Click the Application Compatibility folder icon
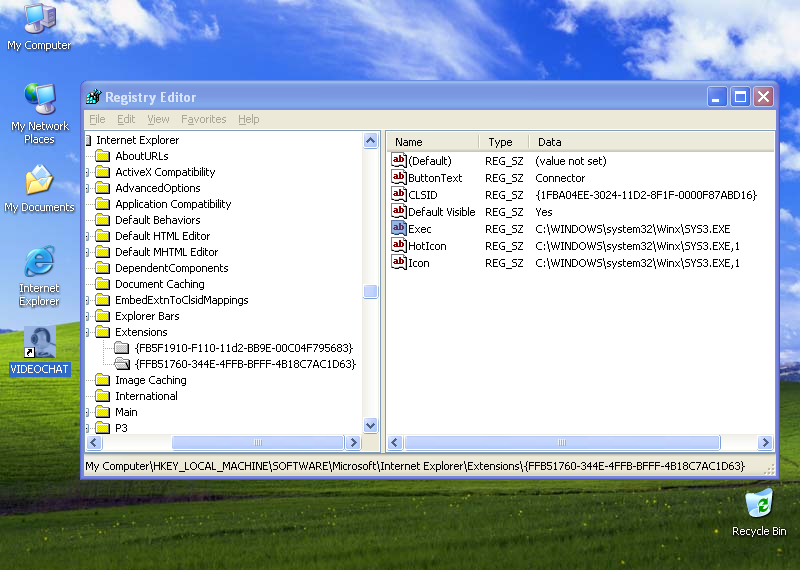This screenshot has width=800, height=570. coord(103,204)
